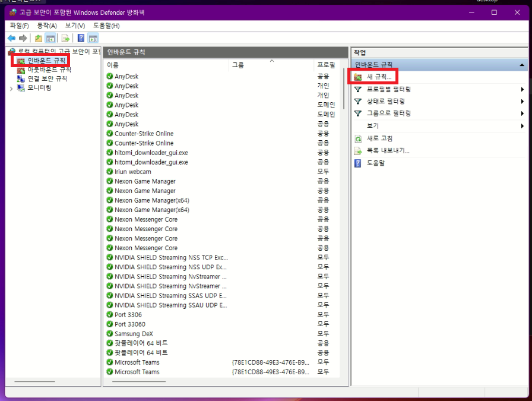This screenshot has width=532, height=401.
Task: Click the vertical scrollbar of the rules list
Action: 344,89
